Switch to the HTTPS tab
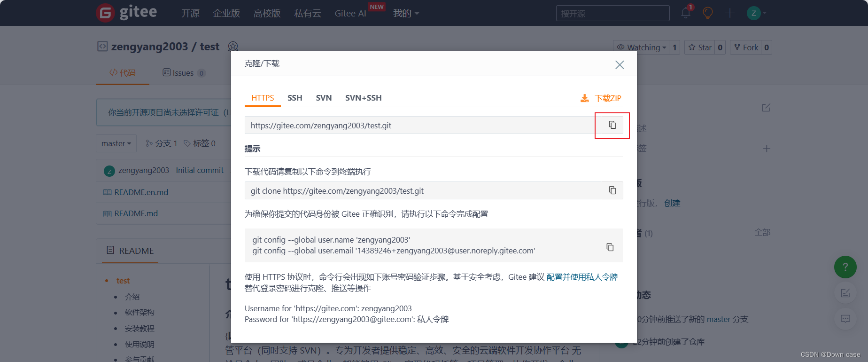868x362 pixels. tap(263, 98)
